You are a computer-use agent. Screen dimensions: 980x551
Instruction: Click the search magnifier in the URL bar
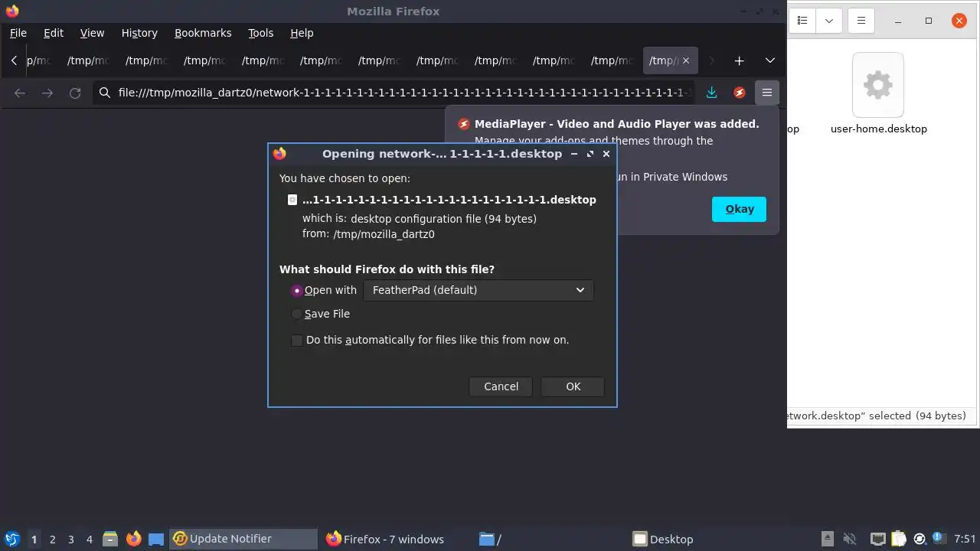[x=105, y=93]
